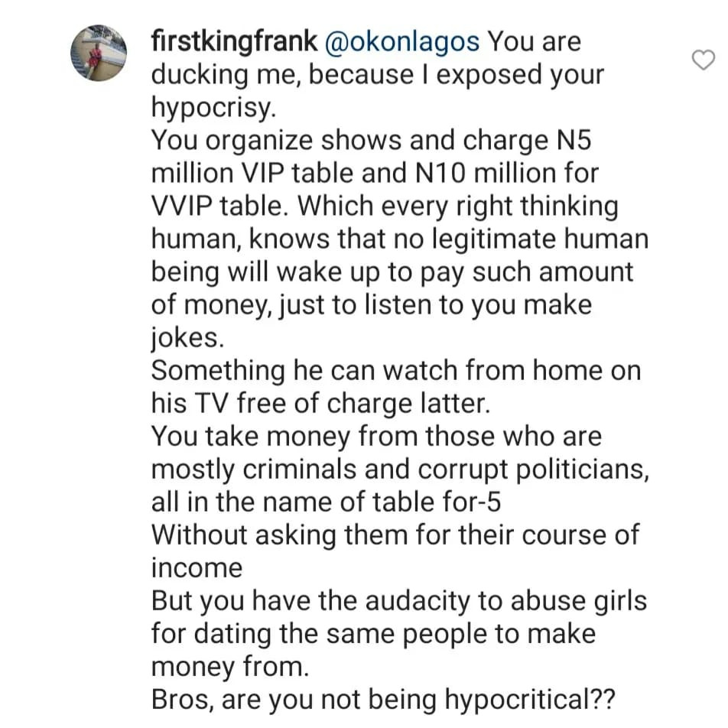Screen dimensions: 728x728
Task: Click the word 'hypocrisy.' in the comment
Action: point(214,108)
